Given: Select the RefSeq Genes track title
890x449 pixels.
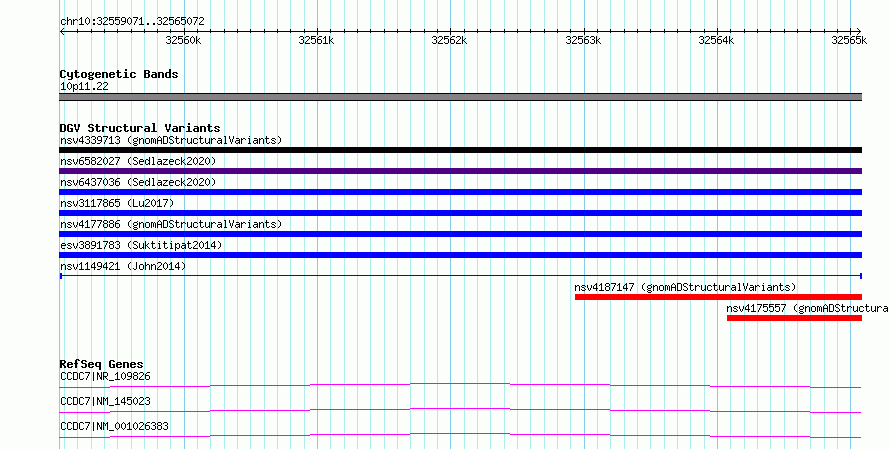Looking at the screenshot, I should pos(101,364).
